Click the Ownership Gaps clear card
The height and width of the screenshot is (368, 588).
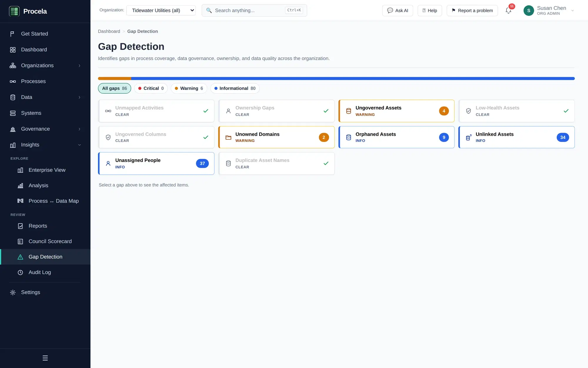pos(276,111)
